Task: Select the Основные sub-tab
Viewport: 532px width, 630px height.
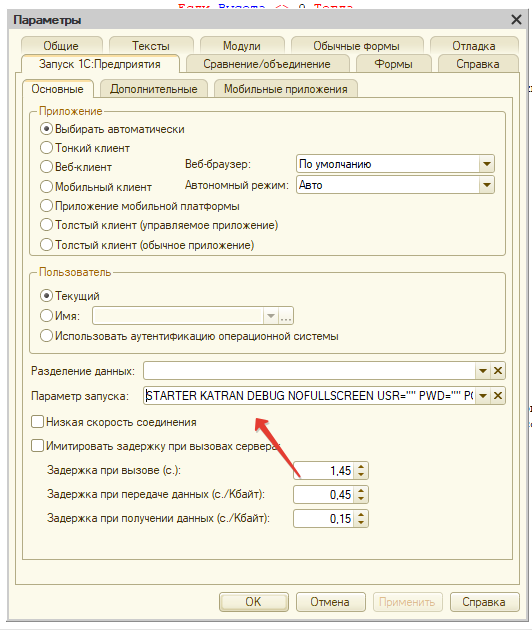Action: point(57,88)
